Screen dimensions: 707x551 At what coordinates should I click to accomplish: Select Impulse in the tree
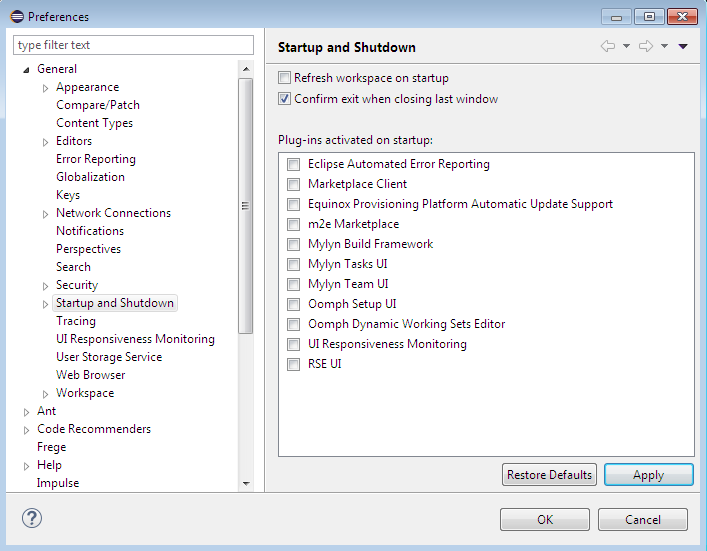pyautogui.click(x=58, y=483)
